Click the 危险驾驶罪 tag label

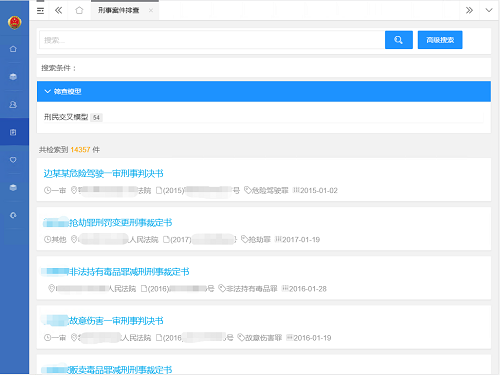[270, 190]
